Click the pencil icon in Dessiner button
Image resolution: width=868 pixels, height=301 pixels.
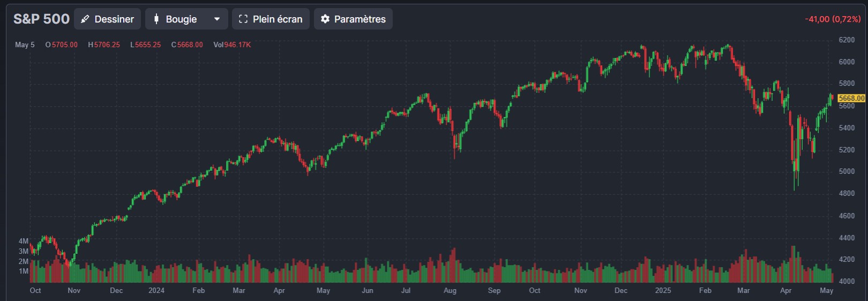pos(85,19)
